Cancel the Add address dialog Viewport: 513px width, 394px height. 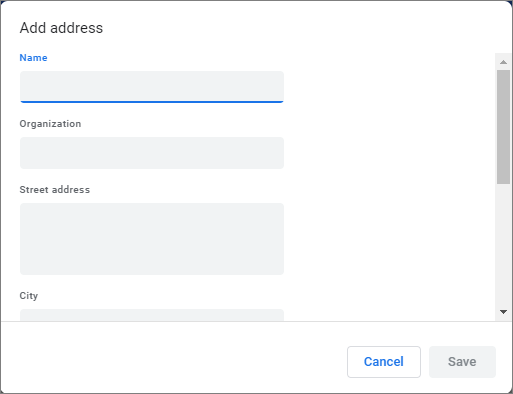384,362
